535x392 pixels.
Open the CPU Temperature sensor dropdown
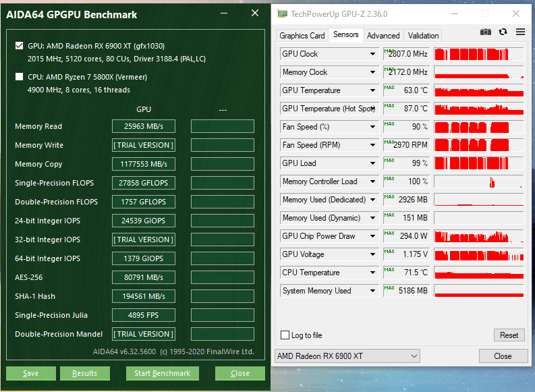[x=372, y=273]
